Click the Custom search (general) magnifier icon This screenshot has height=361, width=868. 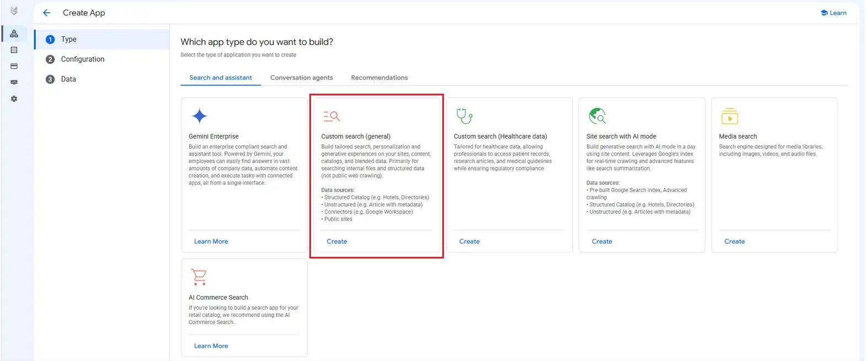pyautogui.click(x=331, y=116)
